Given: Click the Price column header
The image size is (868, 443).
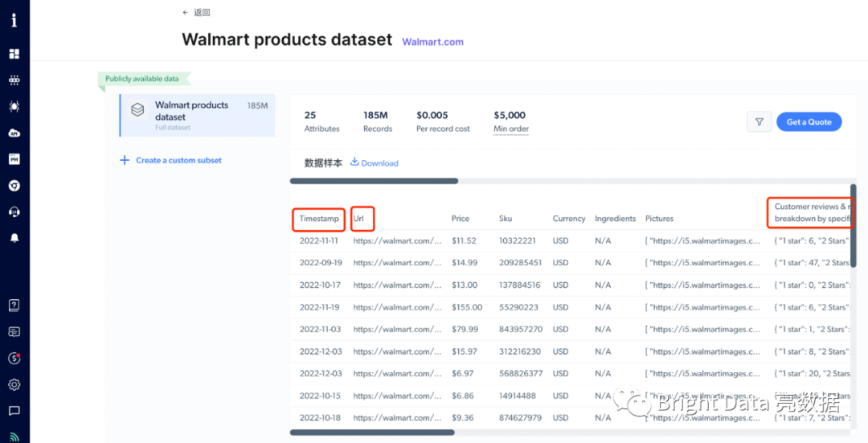Looking at the screenshot, I should (x=460, y=219).
